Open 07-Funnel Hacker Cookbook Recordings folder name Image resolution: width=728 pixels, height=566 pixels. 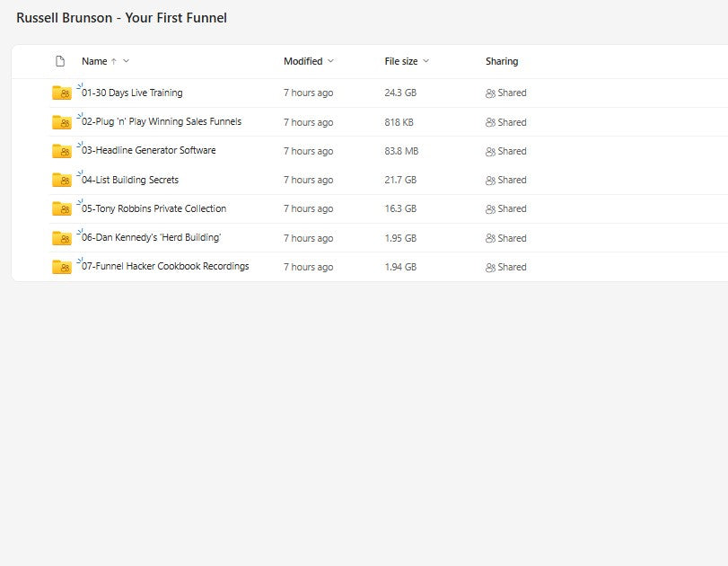(165, 266)
